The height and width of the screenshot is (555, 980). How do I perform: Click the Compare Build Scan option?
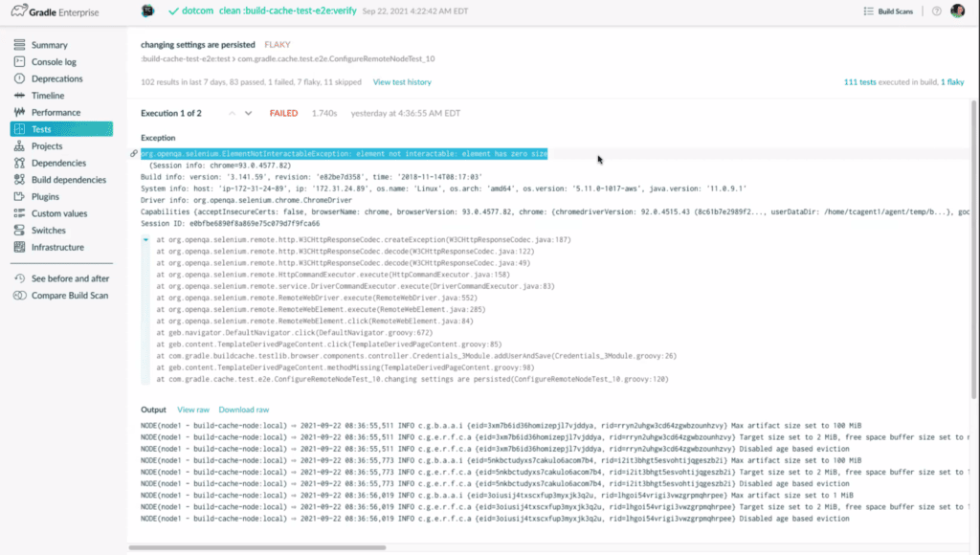click(69, 296)
